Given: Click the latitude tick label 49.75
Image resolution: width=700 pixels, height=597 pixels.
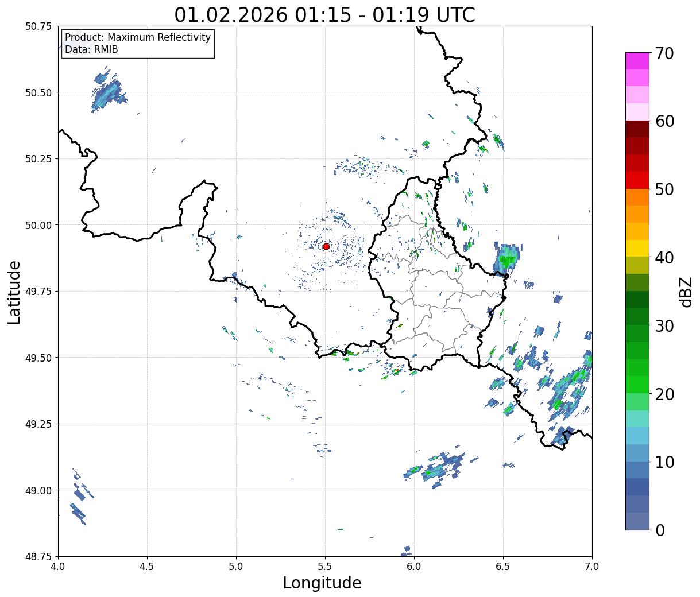Looking at the screenshot, I should coord(38,292).
